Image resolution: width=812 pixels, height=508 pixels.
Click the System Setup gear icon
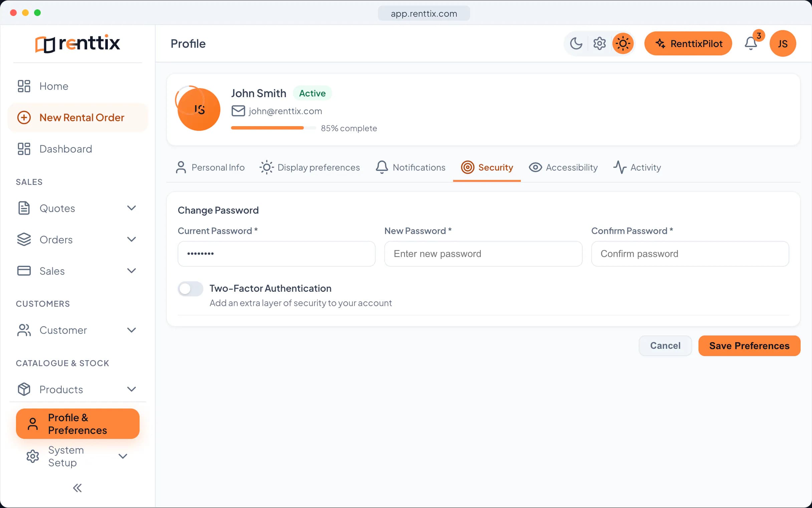pos(33,456)
